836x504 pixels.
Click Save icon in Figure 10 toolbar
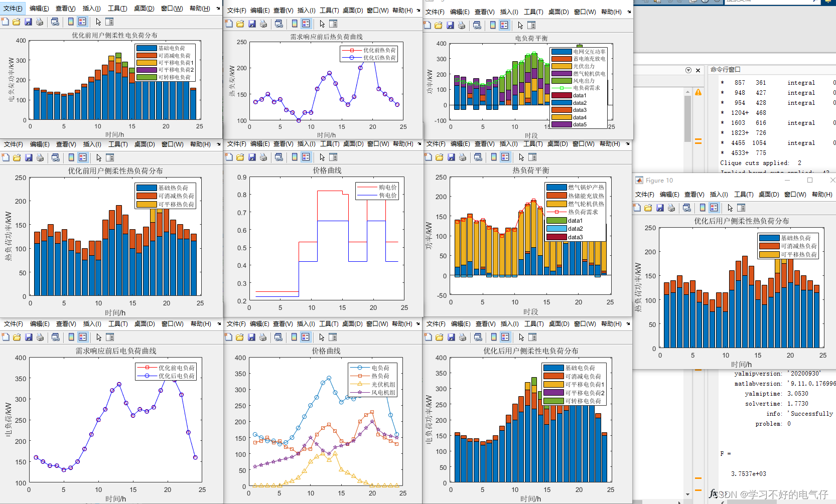pyautogui.click(x=660, y=208)
